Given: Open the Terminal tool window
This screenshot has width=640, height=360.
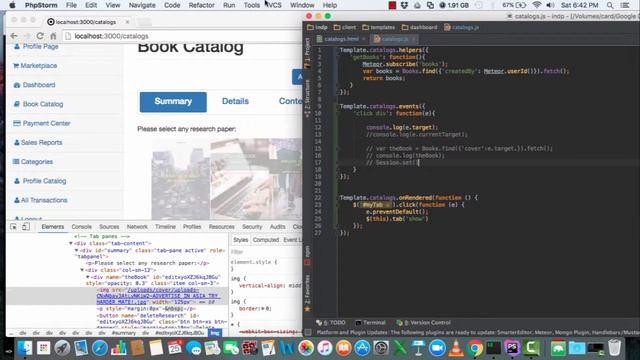Looking at the screenshot, I should tap(370, 322).
